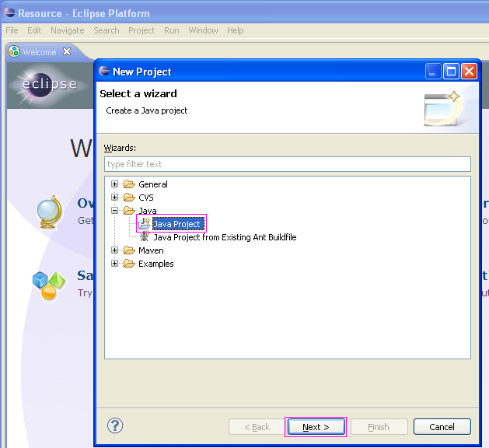Click the Cancel button

[x=442, y=426]
